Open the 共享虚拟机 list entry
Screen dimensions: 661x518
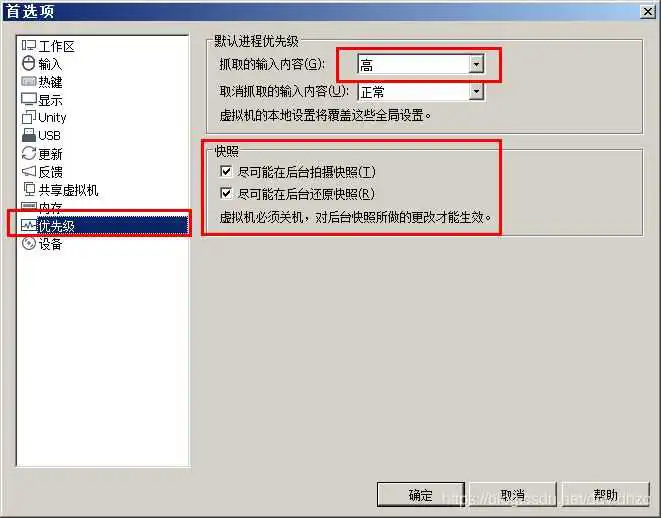(60, 190)
